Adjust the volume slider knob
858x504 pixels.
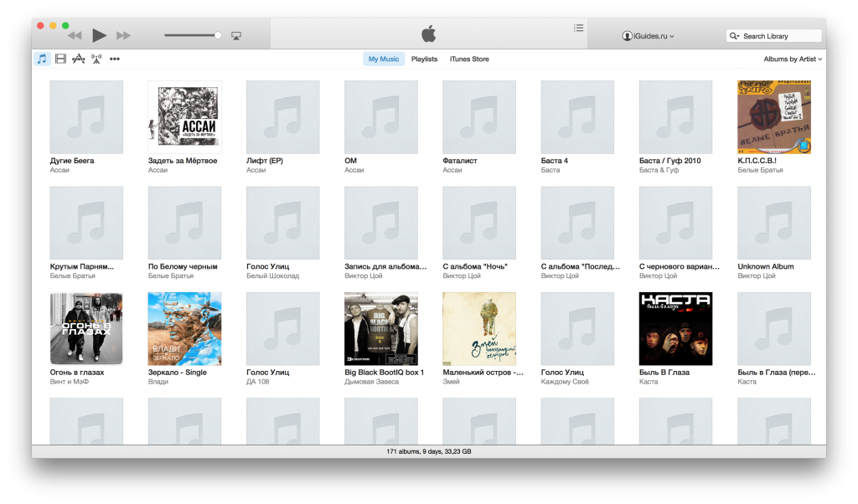click(x=218, y=35)
